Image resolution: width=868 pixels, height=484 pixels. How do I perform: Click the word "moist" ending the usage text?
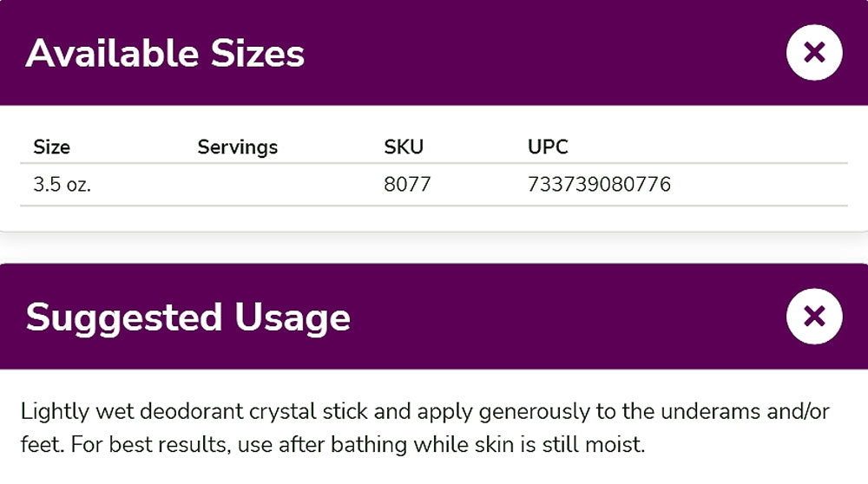tap(618, 446)
